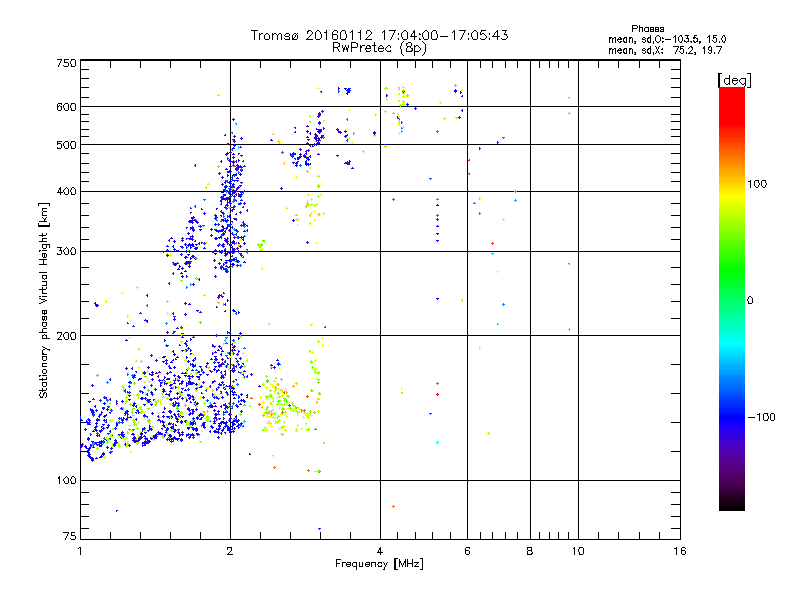Click the x-axis tick label '10'
This screenshot has width=800, height=600.
578,551
